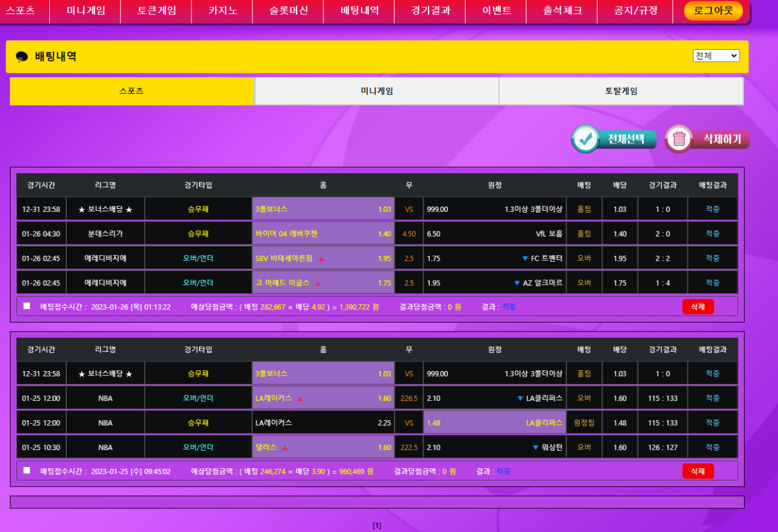This screenshot has height=532, width=778.
Task: Check the box for the 2023-01-25 bet slip
Action: click(x=27, y=470)
